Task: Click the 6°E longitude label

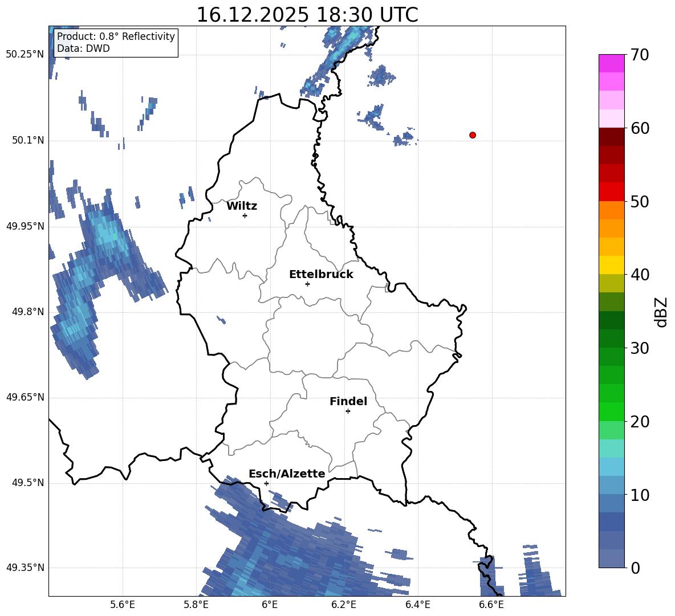Action: [270, 605]
